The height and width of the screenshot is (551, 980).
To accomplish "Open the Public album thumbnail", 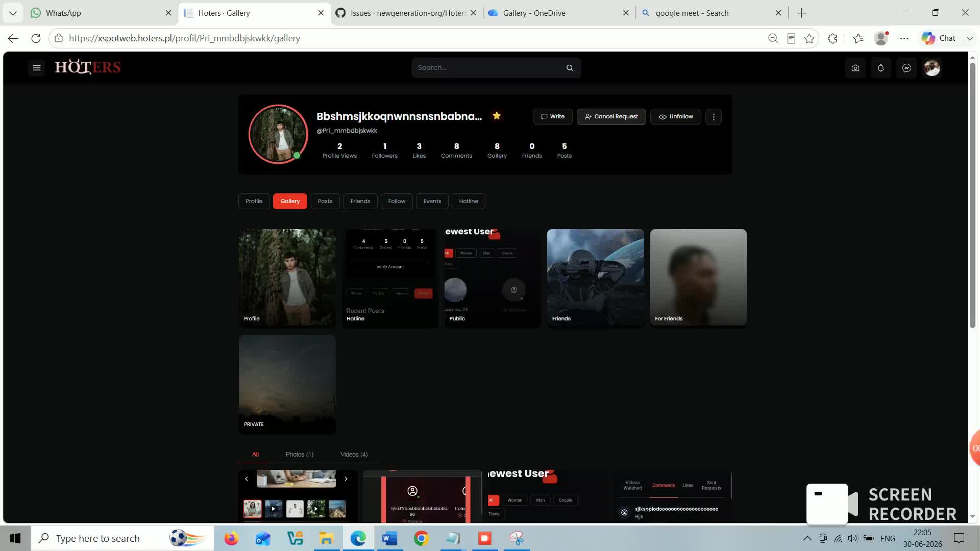I will coord(493,278).
